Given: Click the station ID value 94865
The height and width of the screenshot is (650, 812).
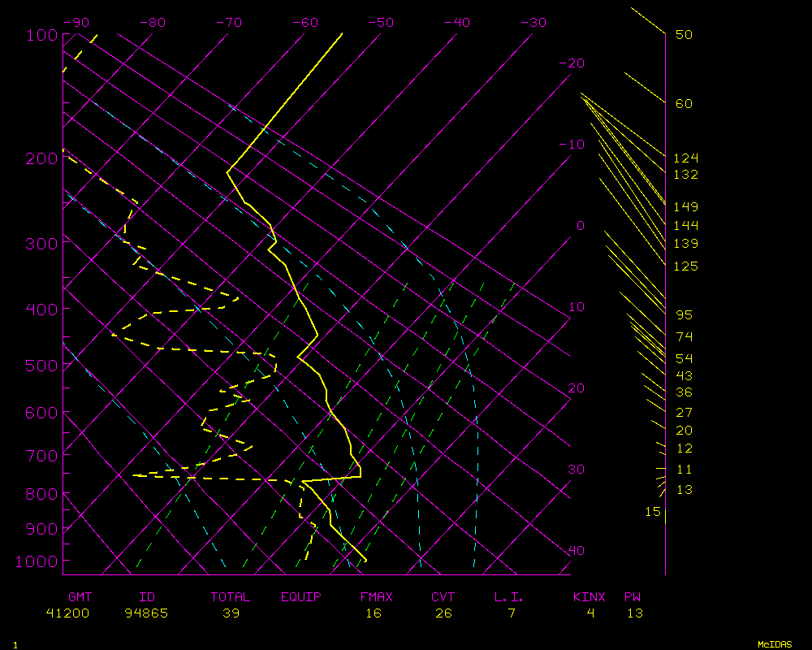Looking at the screenshot, I should click(x=147, y=613).
